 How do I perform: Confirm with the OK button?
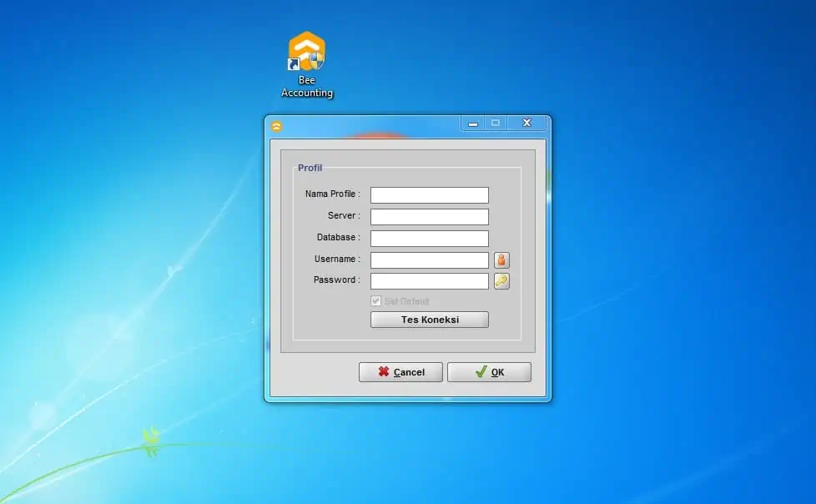pos(489,372)
